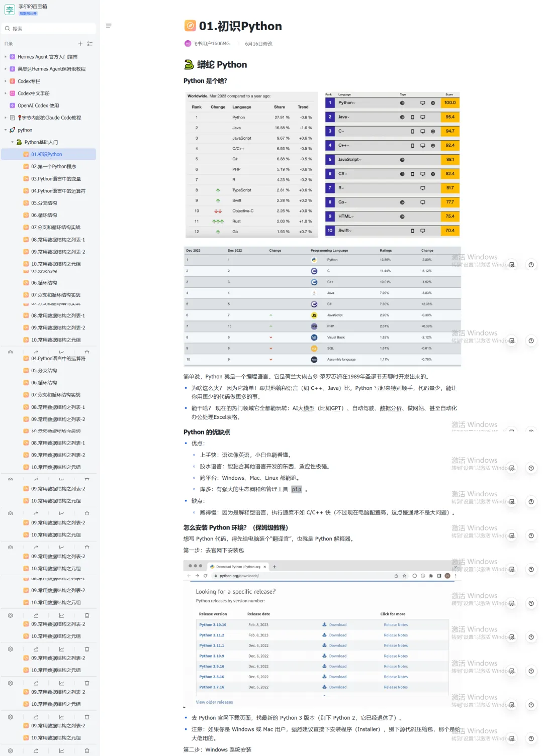Click the View older releases link
The width and height of the screenshot is (543, 756).
pyautogui.click(x=214, y=702)
